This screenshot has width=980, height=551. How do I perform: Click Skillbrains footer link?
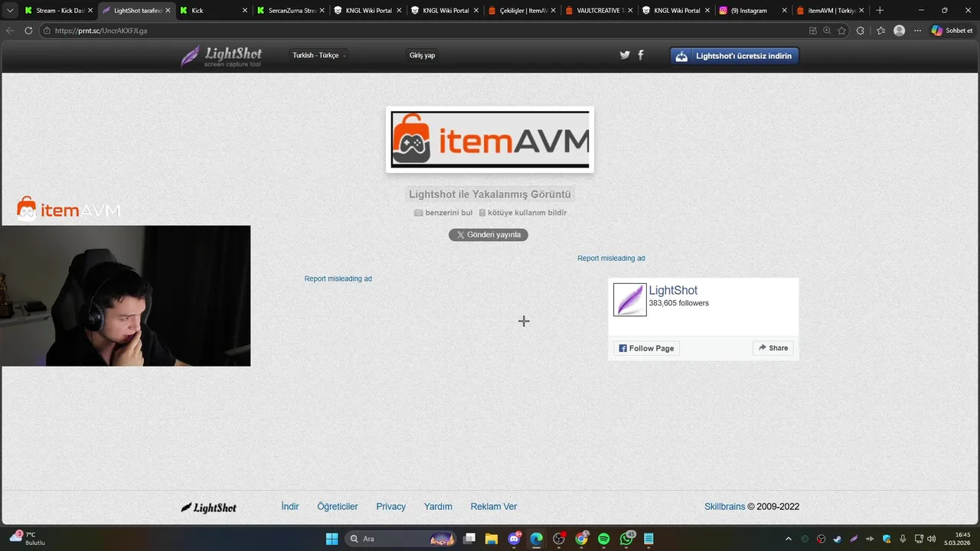tap(725, 507)
